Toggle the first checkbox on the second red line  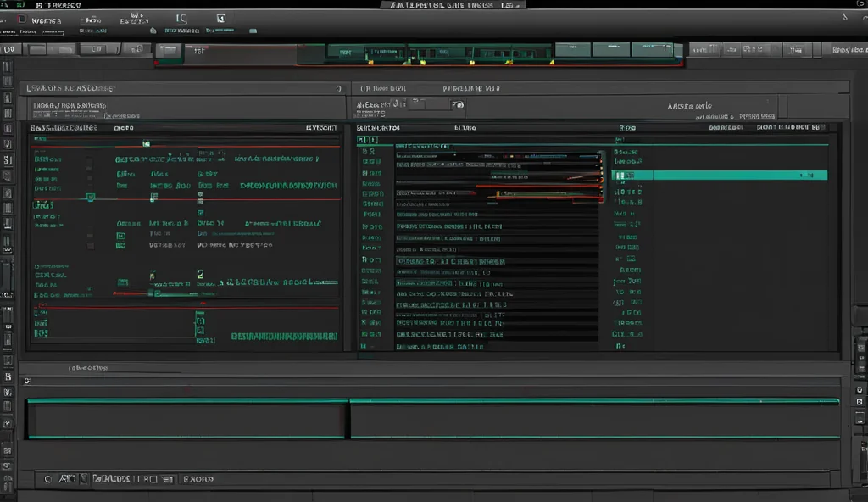[91, 198]
